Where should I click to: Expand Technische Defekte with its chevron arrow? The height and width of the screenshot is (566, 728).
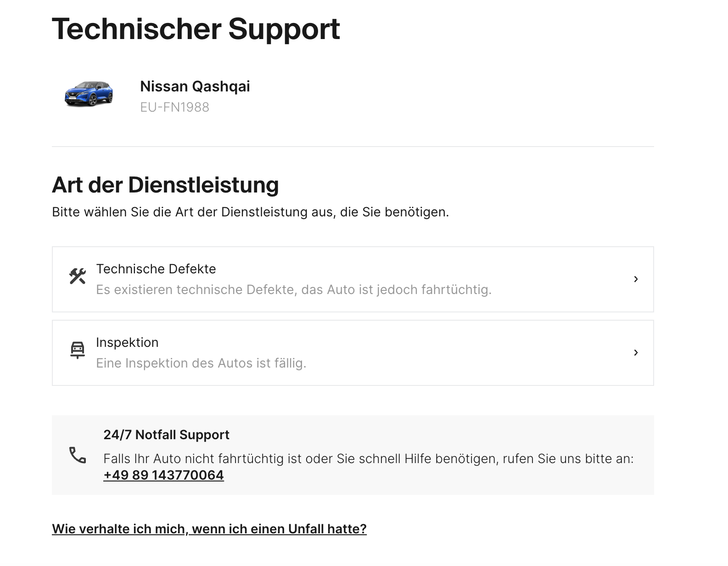(636, 279)
